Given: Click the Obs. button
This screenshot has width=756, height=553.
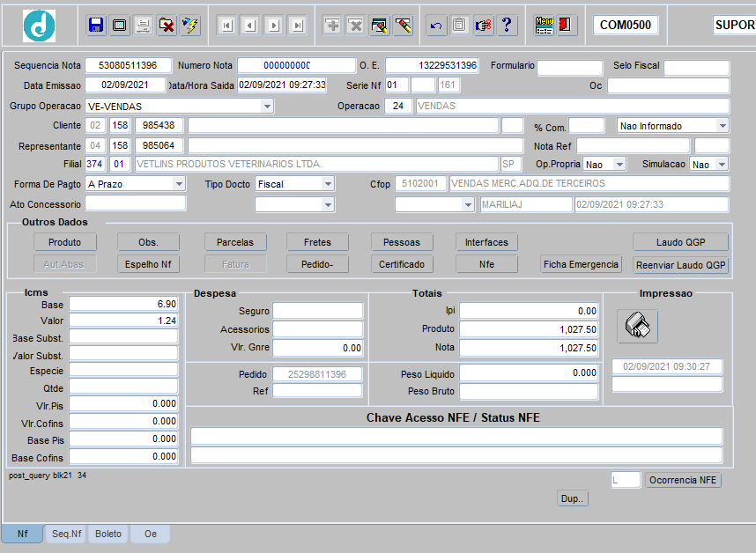Looking at the screenshot, I should 148,242.
